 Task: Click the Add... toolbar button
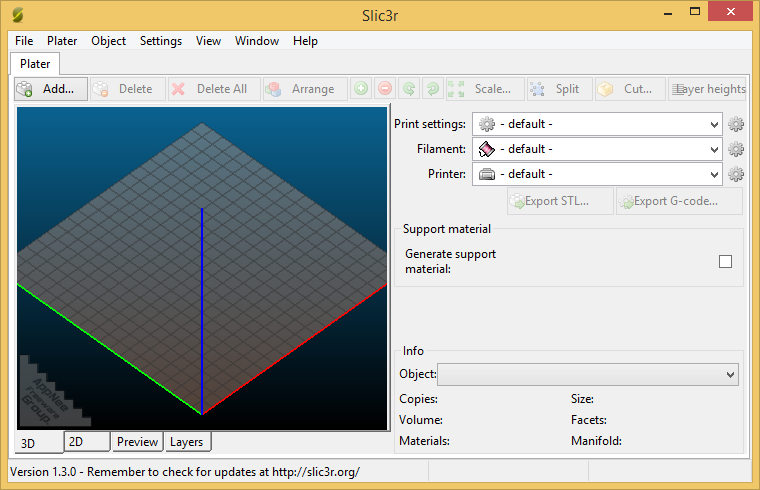click(51, 89)
